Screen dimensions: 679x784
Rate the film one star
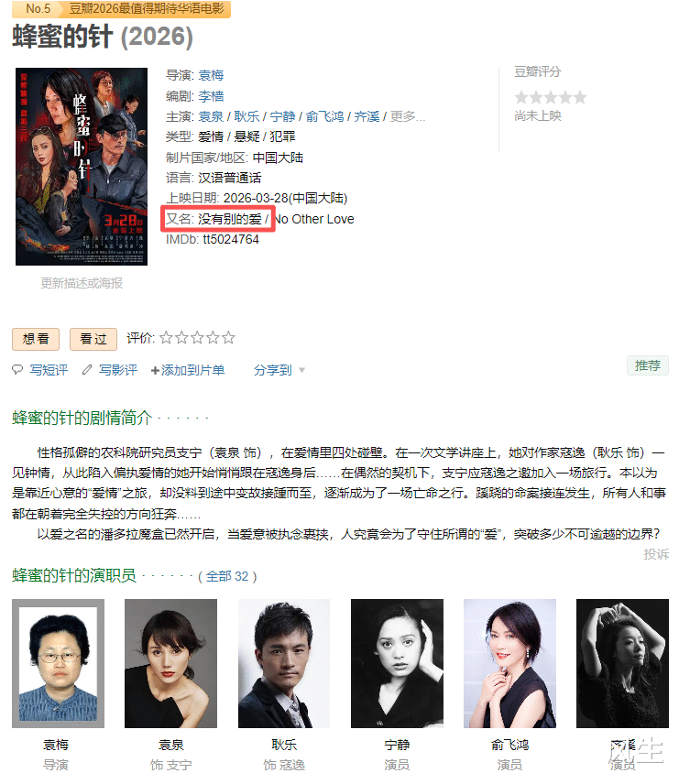point(166,338)
